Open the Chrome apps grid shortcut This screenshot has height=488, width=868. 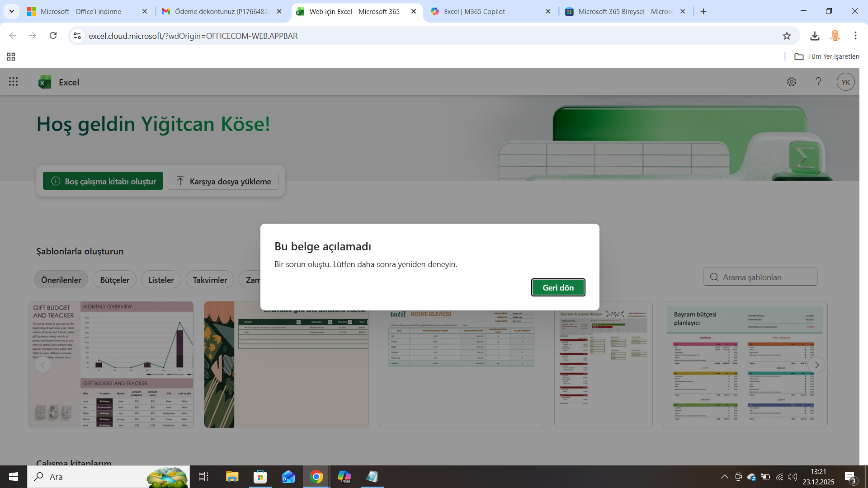tap(11, 56)
